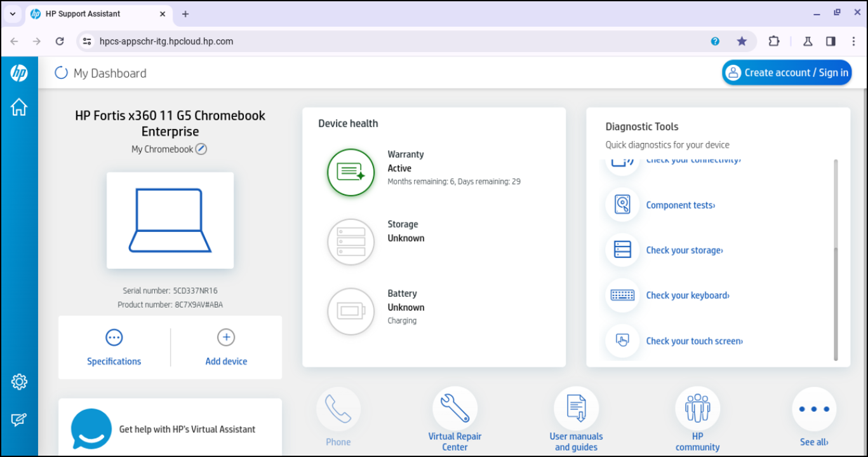Open Chrome's three-dot menu
The width and height of the screenshot is (868, 457).
pyautogui.click(x=853, y=41)
